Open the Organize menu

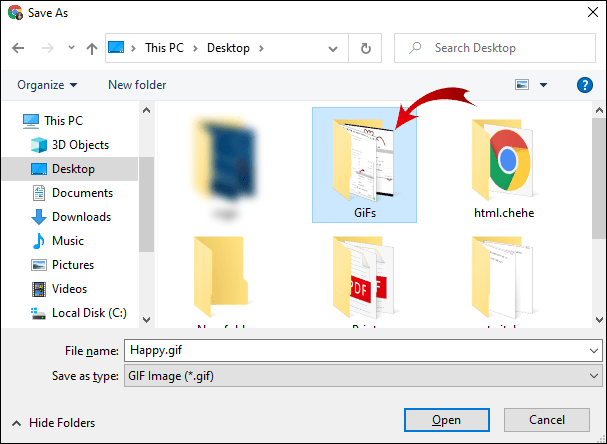[x=47, y=85]
